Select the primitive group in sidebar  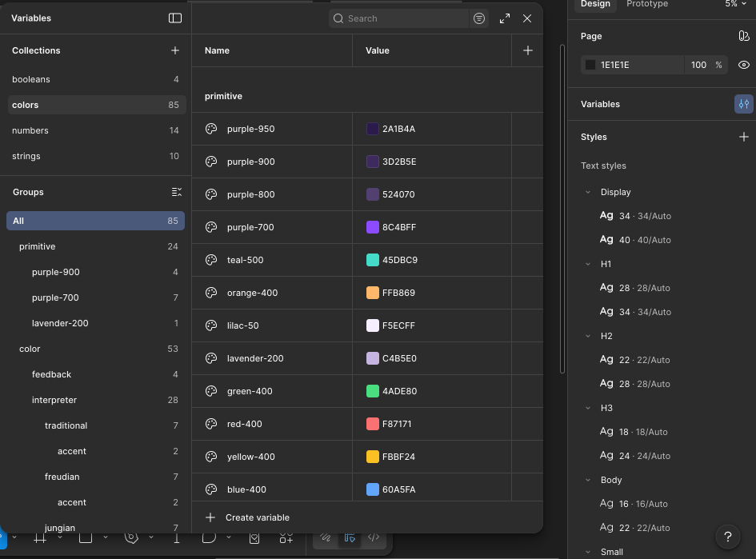click(x=95, y=246)
